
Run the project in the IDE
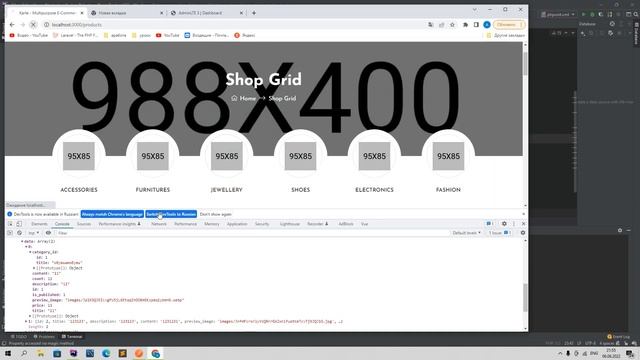point(584,15)
